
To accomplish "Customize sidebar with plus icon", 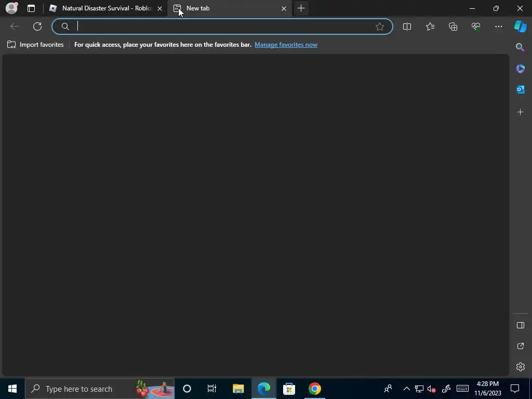I will (520, 112).
